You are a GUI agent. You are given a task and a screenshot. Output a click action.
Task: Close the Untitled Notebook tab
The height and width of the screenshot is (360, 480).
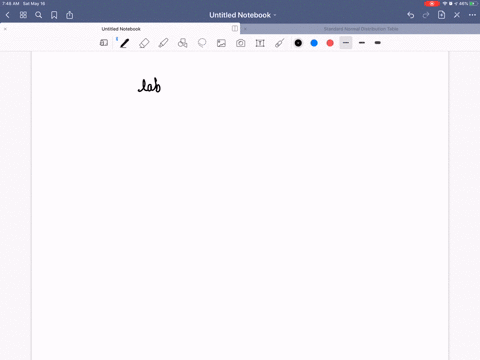[5, 29]
